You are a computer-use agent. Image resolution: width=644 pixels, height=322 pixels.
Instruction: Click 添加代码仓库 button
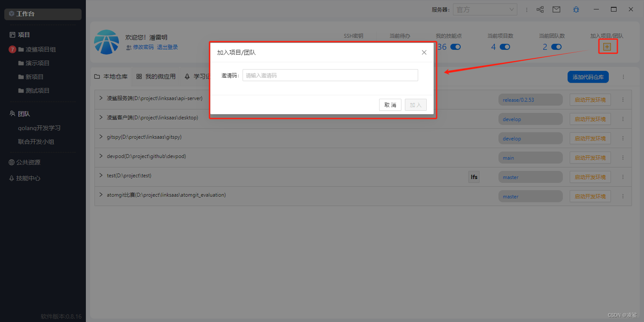(588, 77)
